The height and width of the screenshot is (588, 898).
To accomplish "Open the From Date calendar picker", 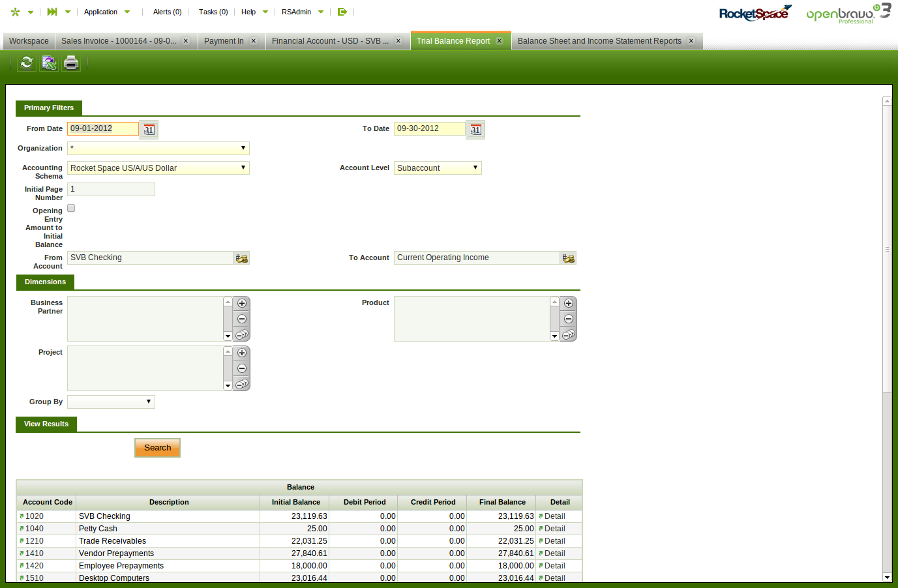I will coord(149,130).
